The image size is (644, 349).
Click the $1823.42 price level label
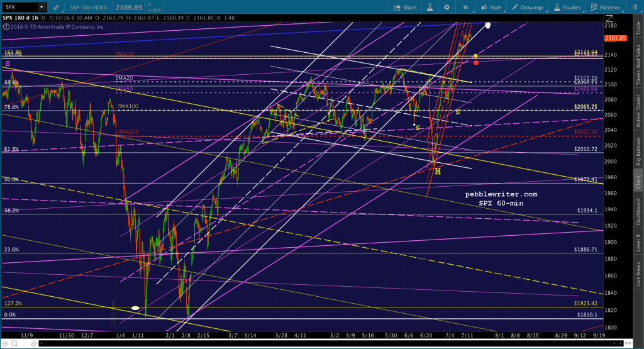[586, 304]
